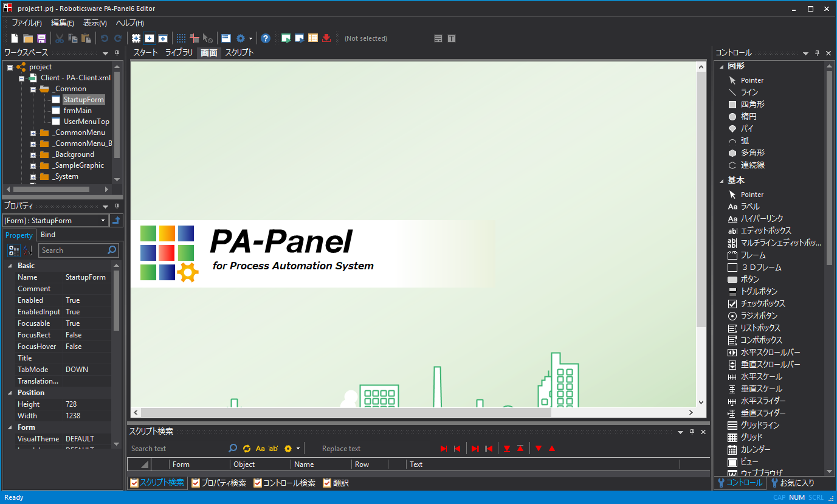
Task: Select the ライン line tool
Action: point(743,92)
